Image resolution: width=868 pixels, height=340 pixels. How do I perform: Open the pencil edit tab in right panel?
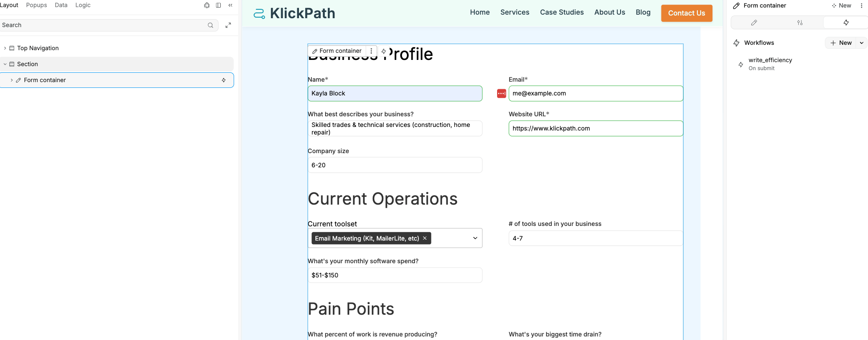point(754,23)
